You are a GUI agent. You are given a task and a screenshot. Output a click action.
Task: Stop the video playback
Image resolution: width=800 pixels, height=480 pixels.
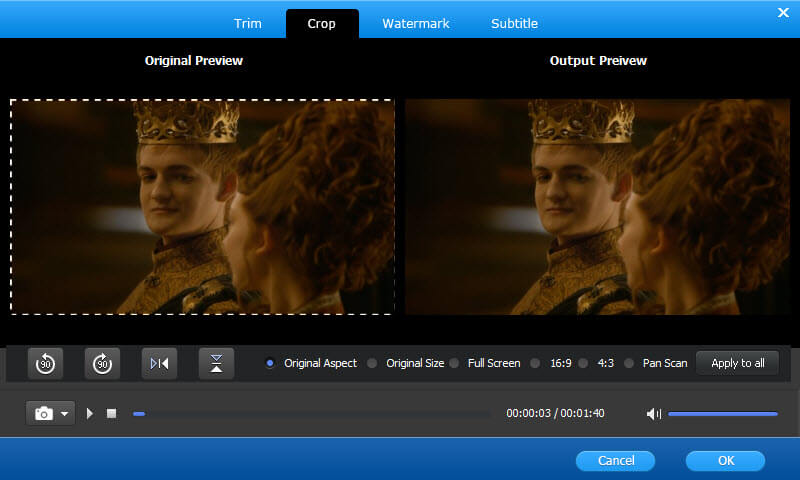111,413
